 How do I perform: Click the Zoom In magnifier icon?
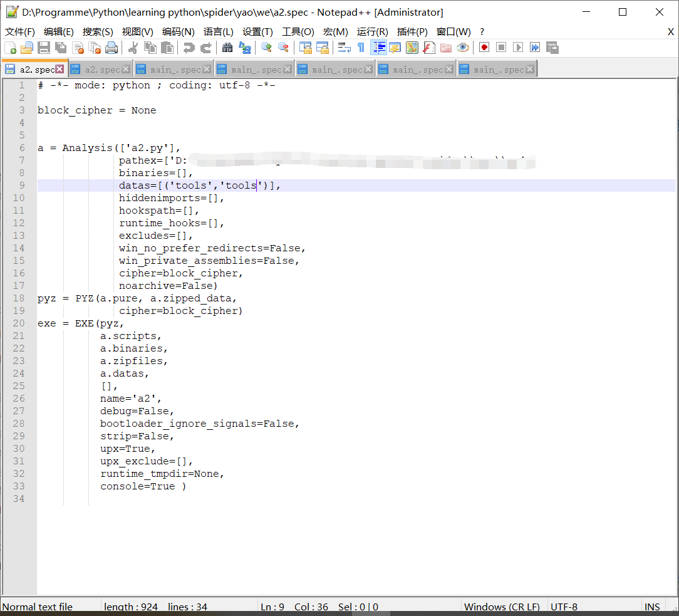point(266,48)
